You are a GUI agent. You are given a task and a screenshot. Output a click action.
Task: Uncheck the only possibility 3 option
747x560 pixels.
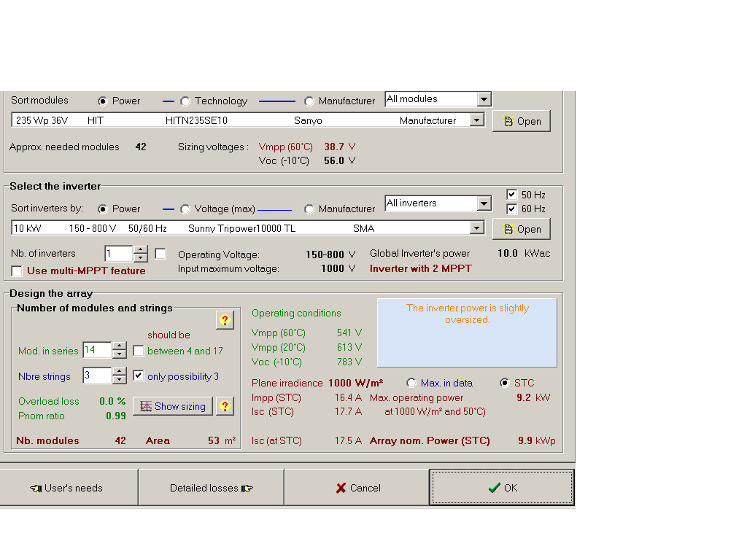click(x=139, y=376)
